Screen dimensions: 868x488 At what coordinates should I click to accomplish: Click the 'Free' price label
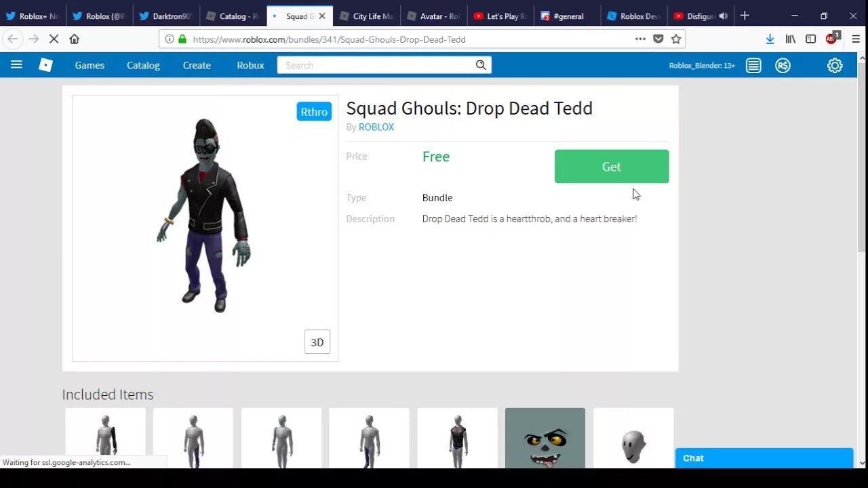(x=436, y=157)
